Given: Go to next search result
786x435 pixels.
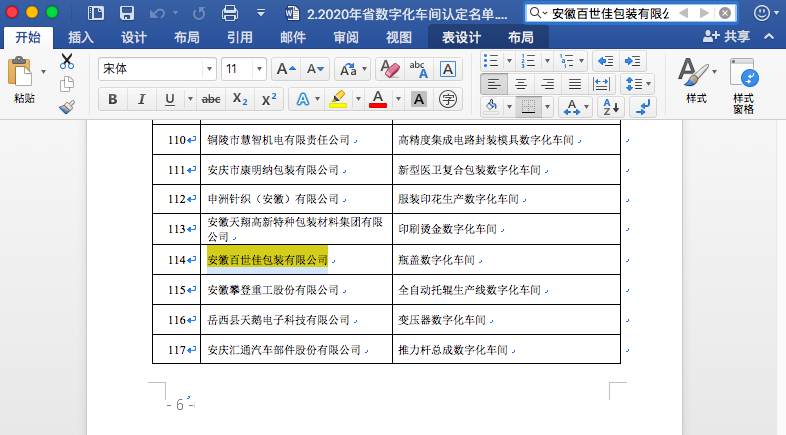Looking at the screenshot, I should click(704, 13).
